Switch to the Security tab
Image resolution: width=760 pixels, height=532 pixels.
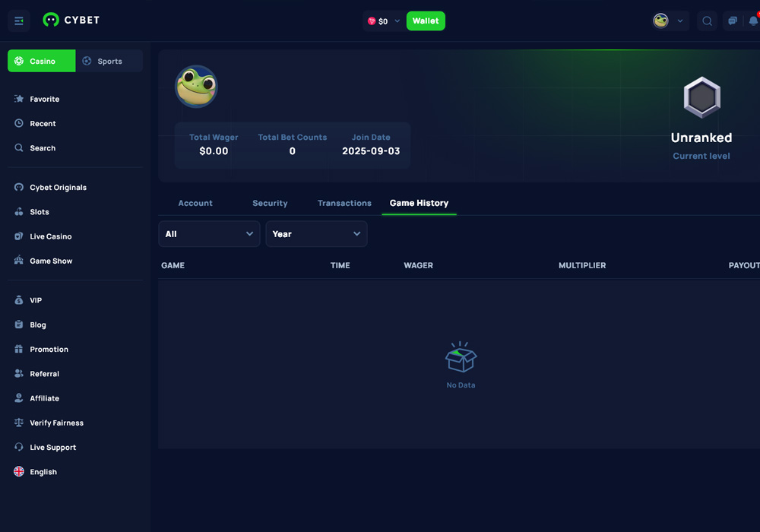[270, 203]
